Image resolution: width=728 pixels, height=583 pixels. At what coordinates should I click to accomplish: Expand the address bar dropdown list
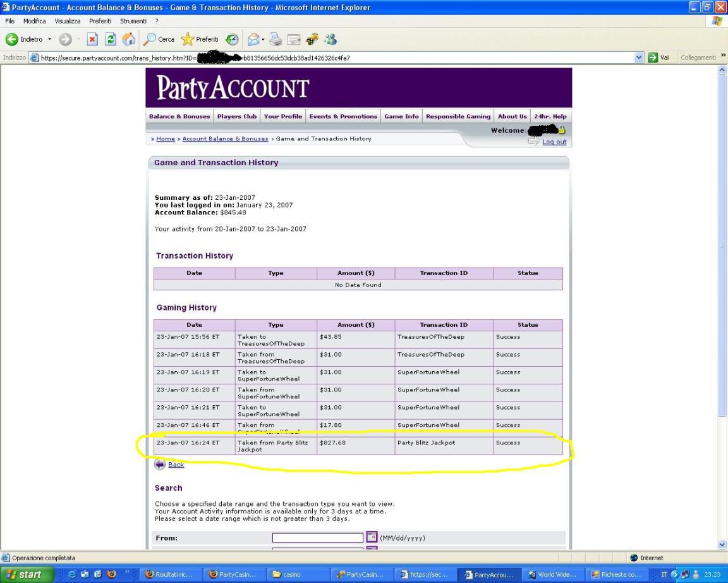(x=639, y=58)
